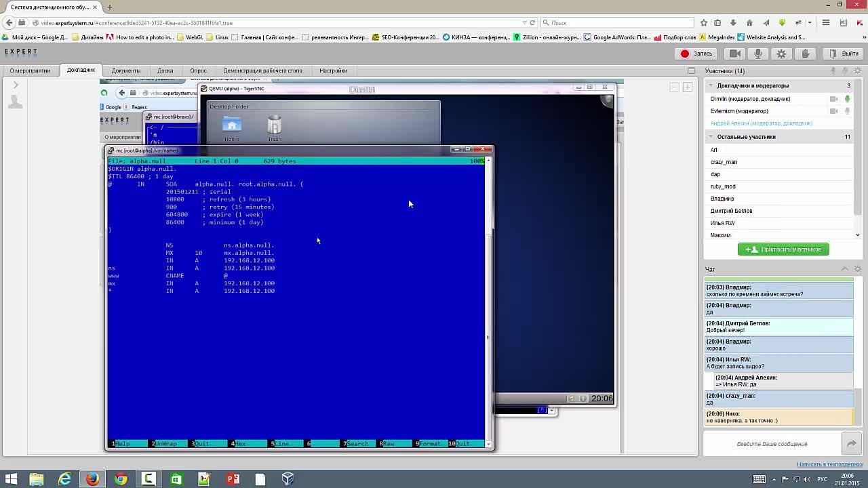Click Пригласить участников invite button
Screen dimensions: 868x488
tap(783, 249)
